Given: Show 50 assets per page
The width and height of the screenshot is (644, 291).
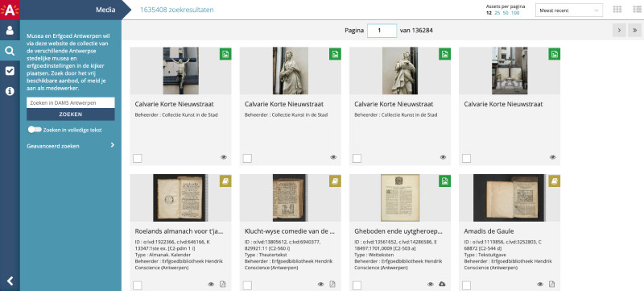Looking at the screenshot, I should pyautogui.click(x=506, y=13).
